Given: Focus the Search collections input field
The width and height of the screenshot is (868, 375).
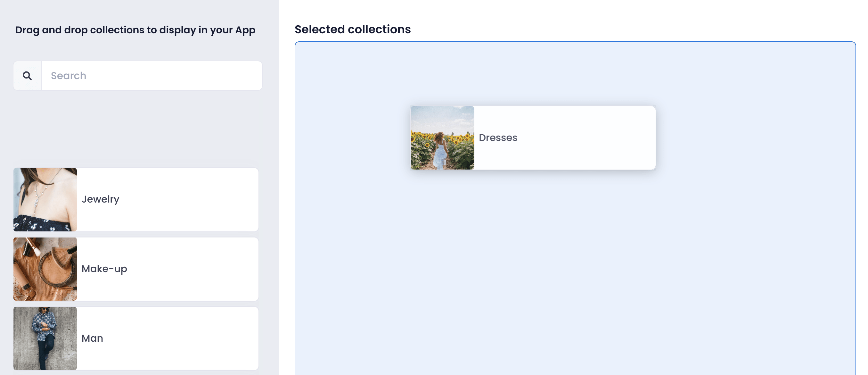Looking at the screenshot, I should (151, 76).
